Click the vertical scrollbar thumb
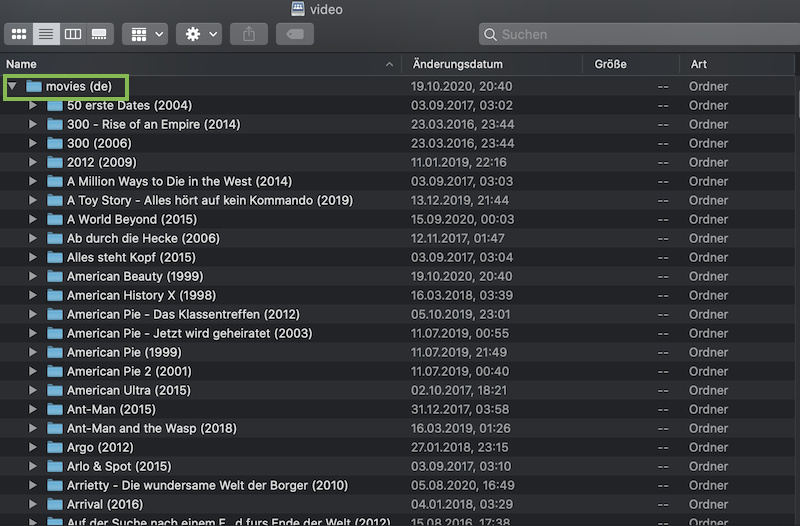Viewport: 800px width, 526px height. pyautogui.click(x=797, y=105)
